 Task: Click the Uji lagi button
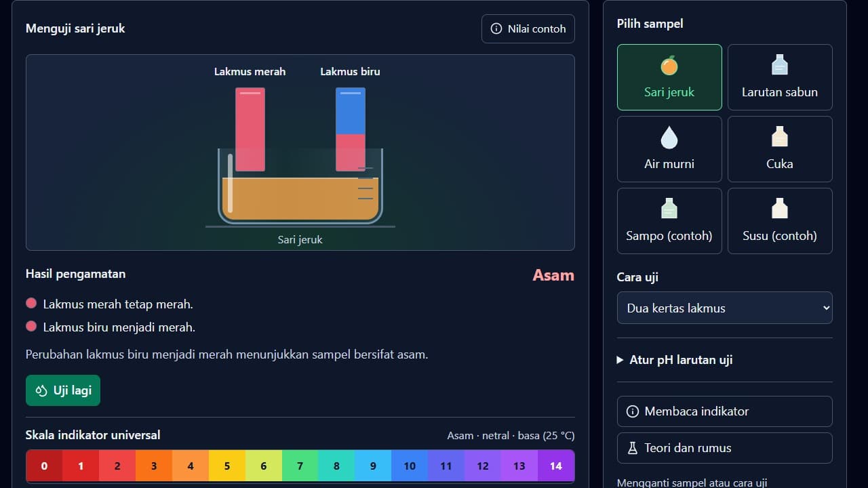tap(63, 390)
